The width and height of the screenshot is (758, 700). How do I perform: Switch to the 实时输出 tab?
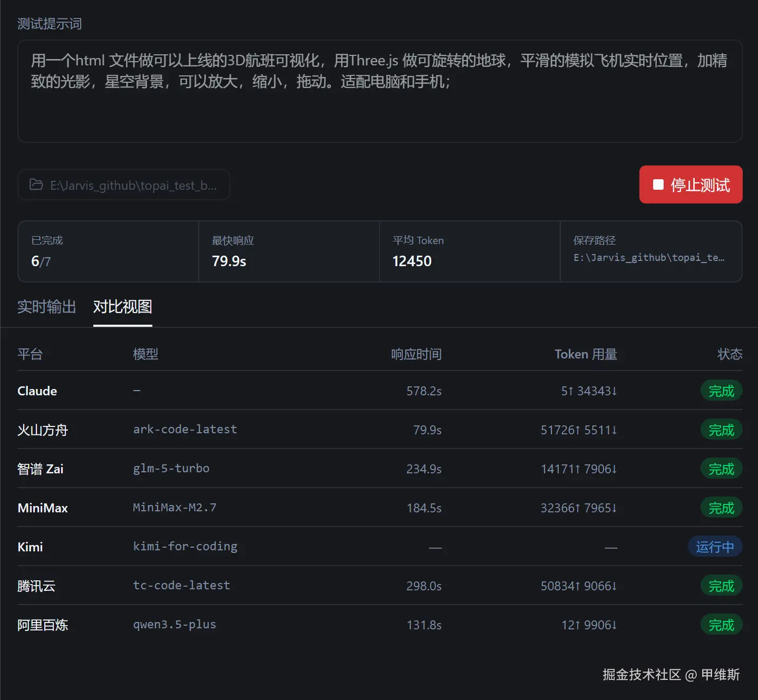[x=47, y=307]
